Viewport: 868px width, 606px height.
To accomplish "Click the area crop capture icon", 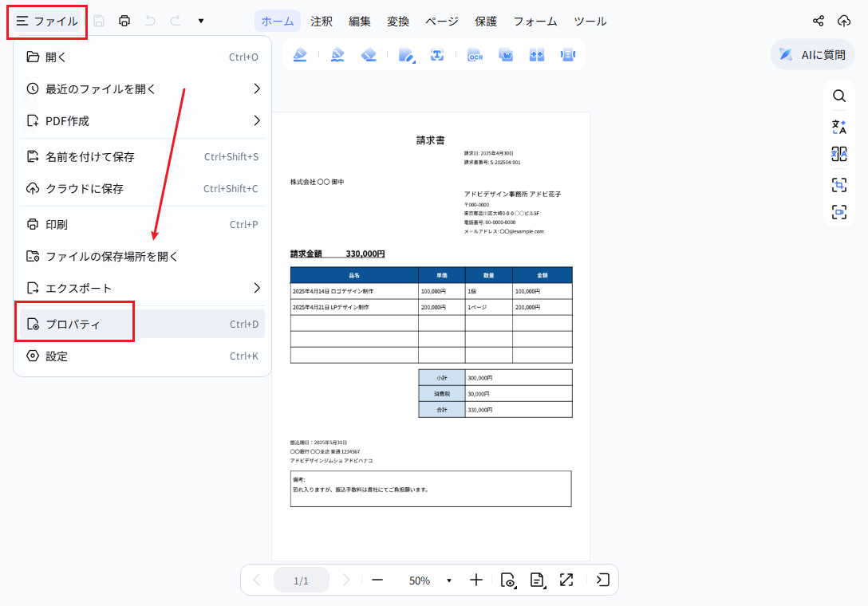I will [x=839, y=185].
